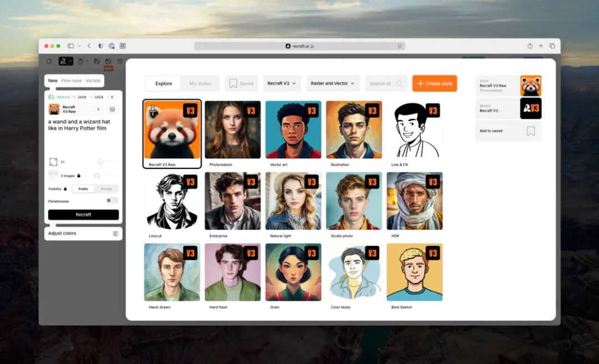Switch to the Explore tab
Viewport: 599px width, 364px height.
pos(164,84)
